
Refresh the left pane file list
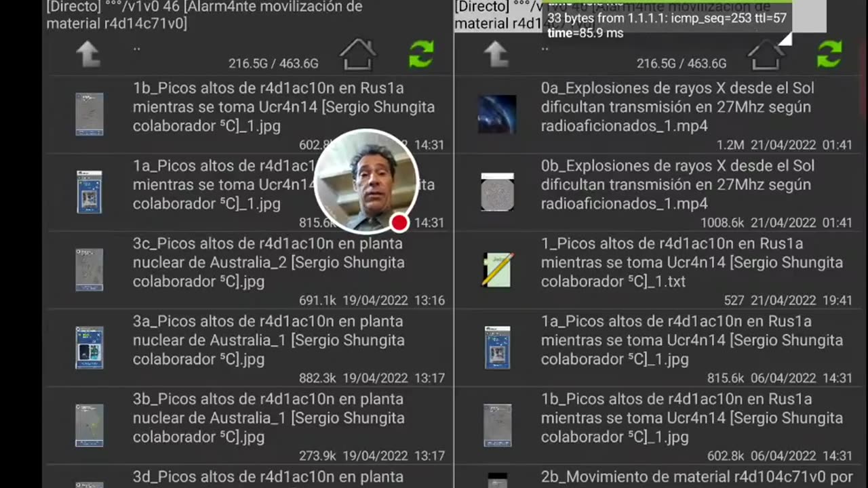pos(421,54)
